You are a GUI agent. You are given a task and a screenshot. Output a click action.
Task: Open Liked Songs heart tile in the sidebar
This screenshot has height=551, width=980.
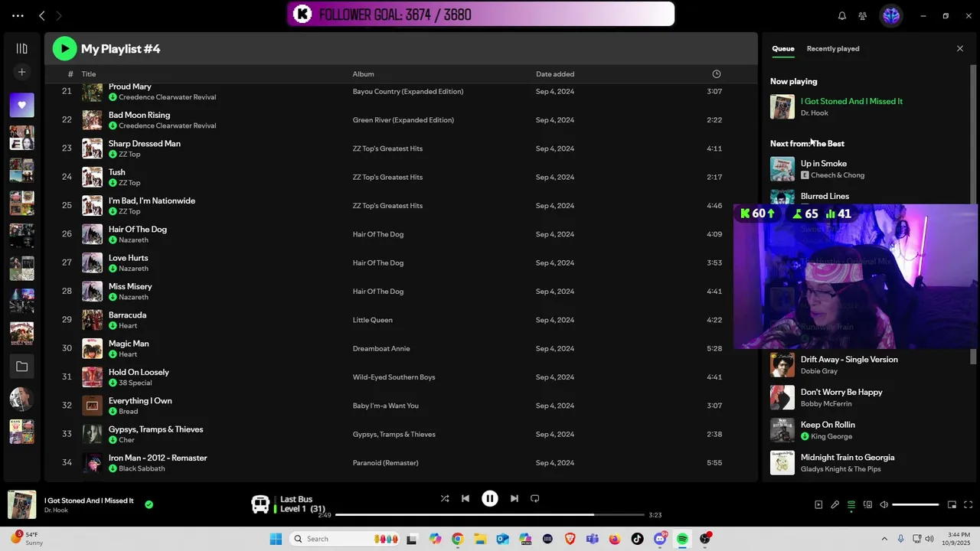(21, 105)
